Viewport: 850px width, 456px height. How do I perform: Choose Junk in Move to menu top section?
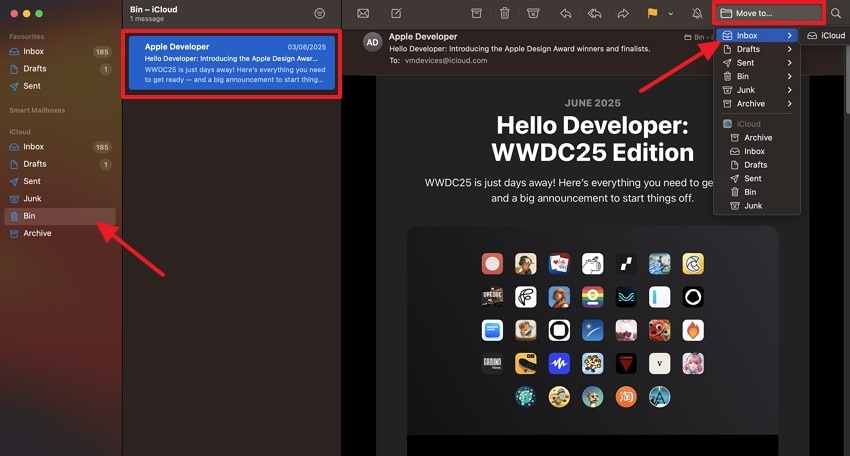[x=757, y=90]
